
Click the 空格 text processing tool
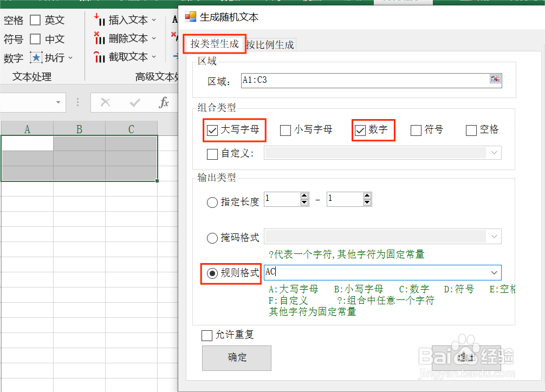tap(13, 19)
